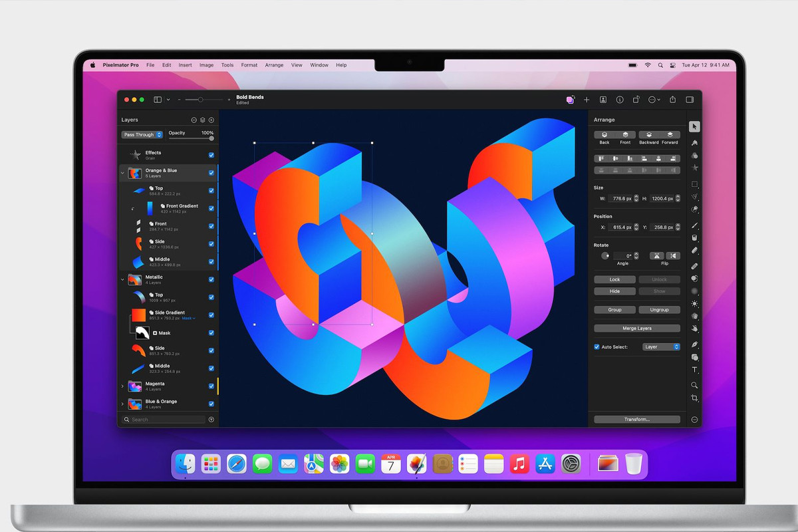Flip the layer horizontally

[656, 255]
